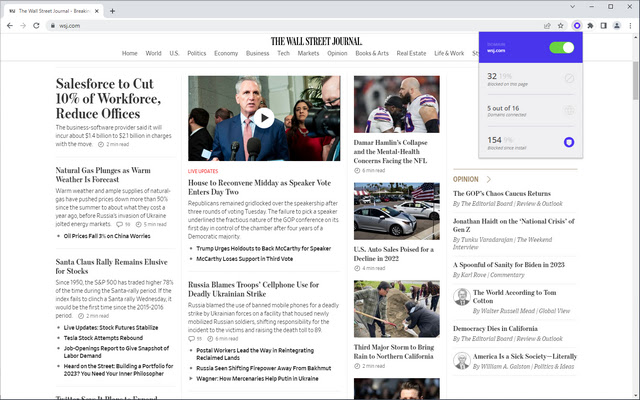Read The GOP's Chaos Caucus Returns

click(x=502, y=193)
